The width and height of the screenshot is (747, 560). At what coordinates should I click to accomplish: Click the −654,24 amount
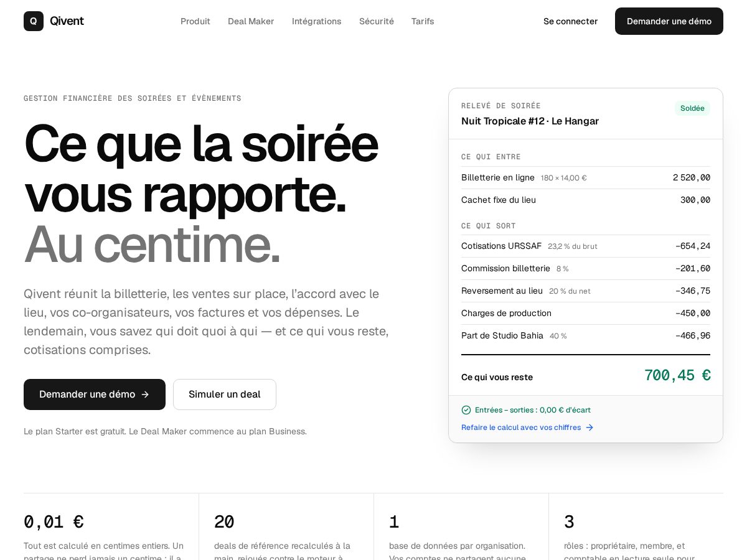(693, 246)
